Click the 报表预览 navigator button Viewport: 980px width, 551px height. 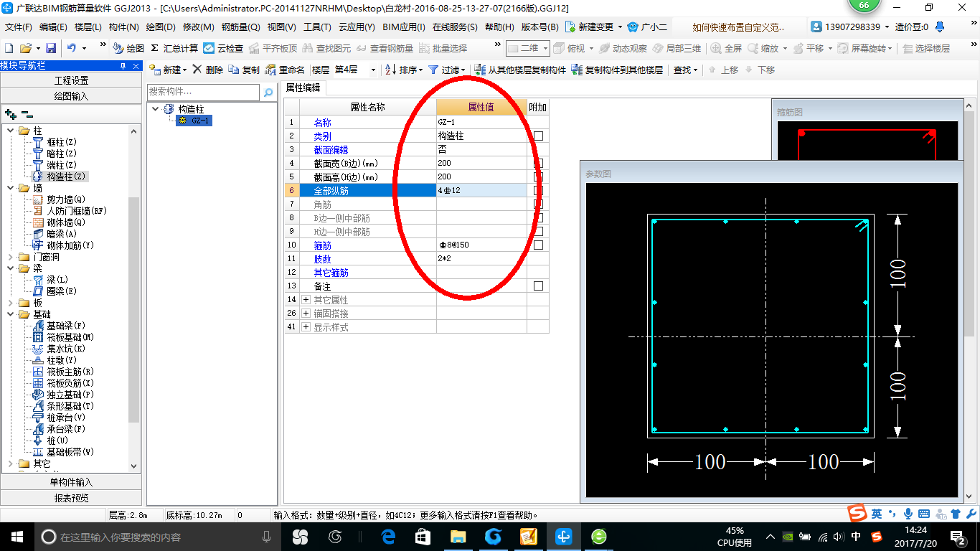point(71,498)
